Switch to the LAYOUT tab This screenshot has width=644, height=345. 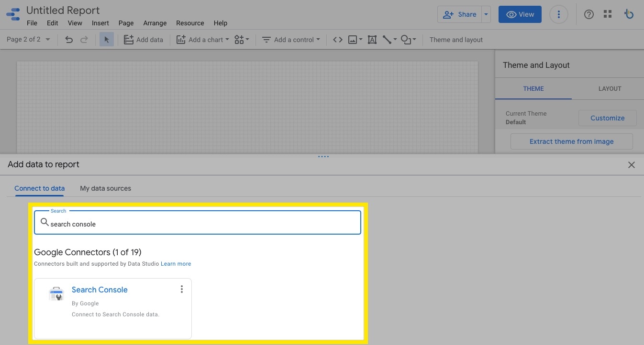click(x=610, y=88)
